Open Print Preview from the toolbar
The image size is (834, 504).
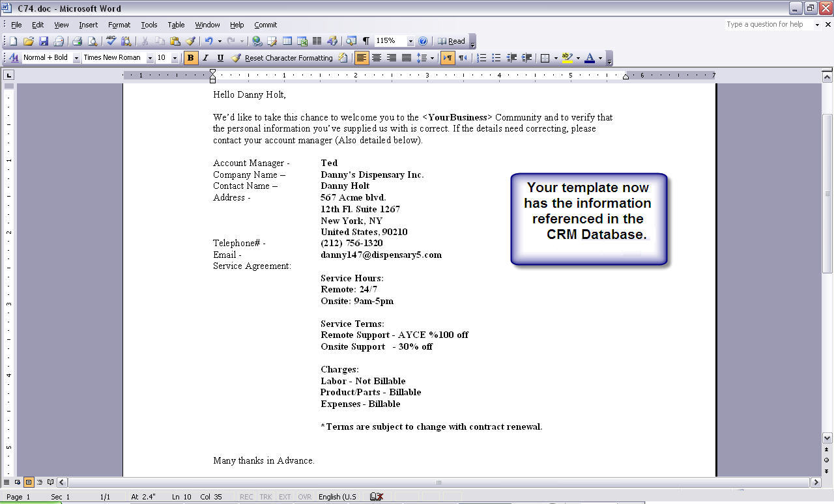tap(93, 41)
